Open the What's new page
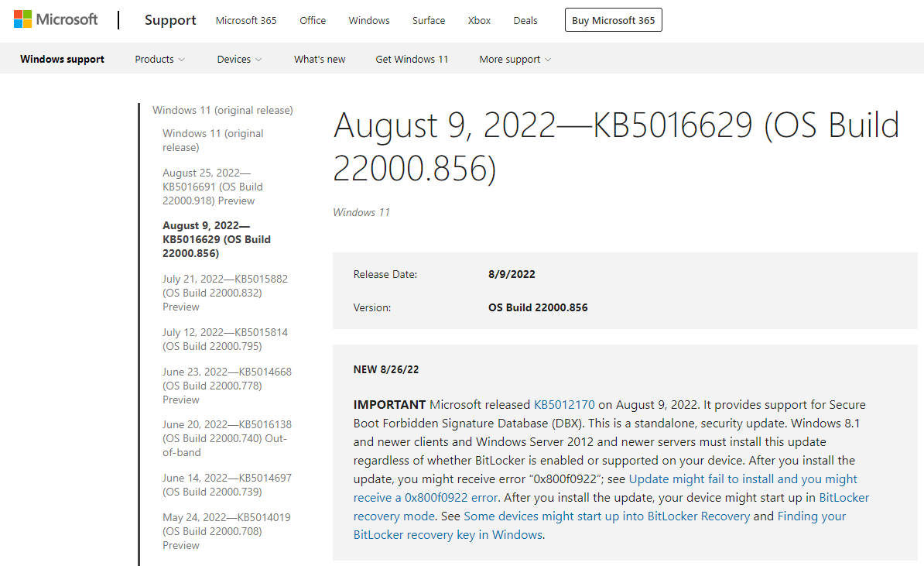The image size is (924, 566). [x=320, y=60]
